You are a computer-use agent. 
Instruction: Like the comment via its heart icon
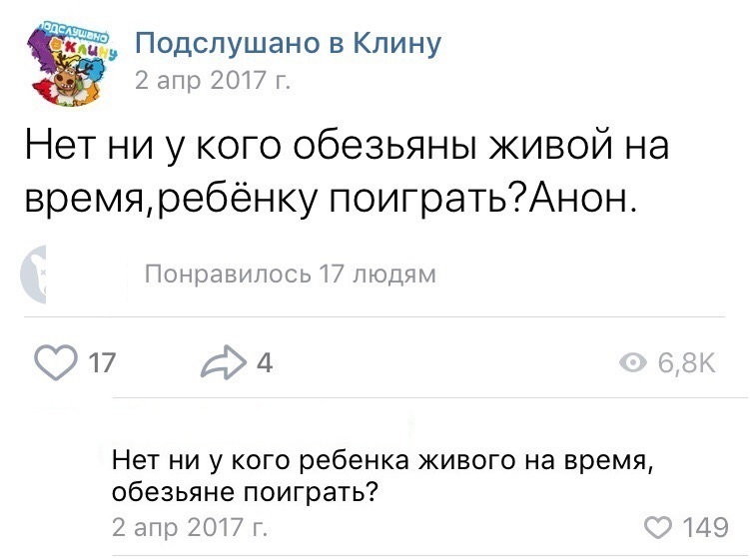pyautogui.click(x=659, y=527)
